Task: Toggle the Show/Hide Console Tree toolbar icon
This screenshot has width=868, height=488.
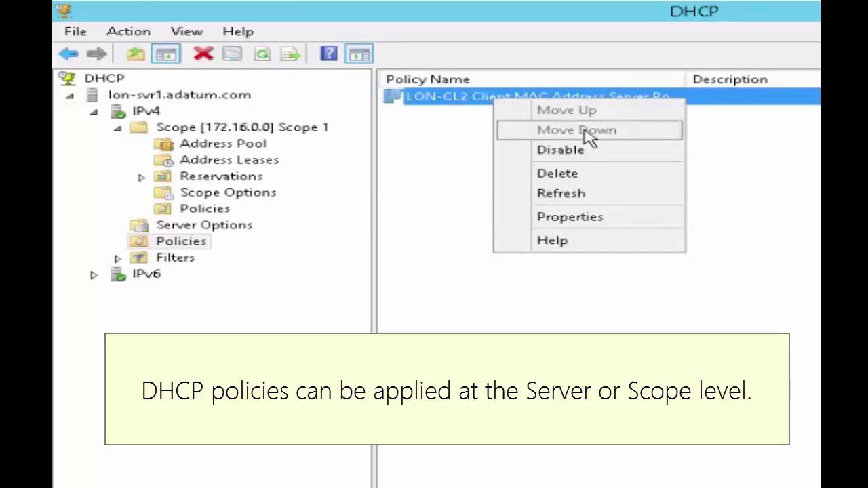Action: pos(166,54)
